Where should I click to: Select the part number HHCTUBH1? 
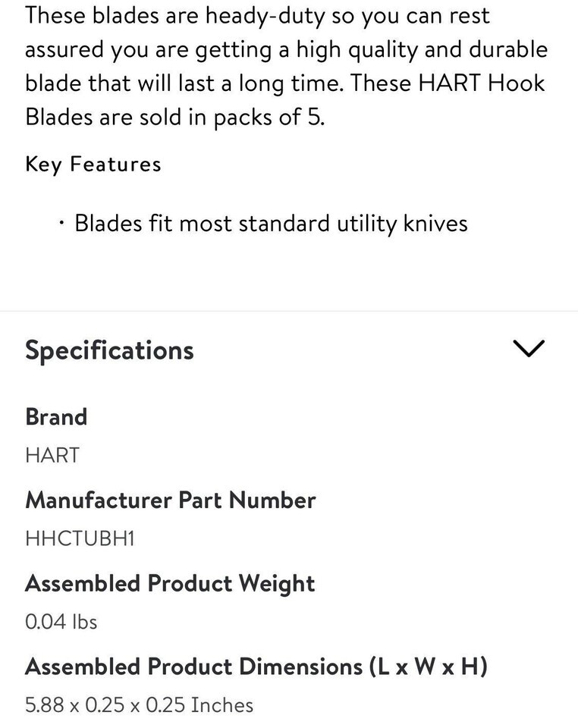click(x=80, y=538)
